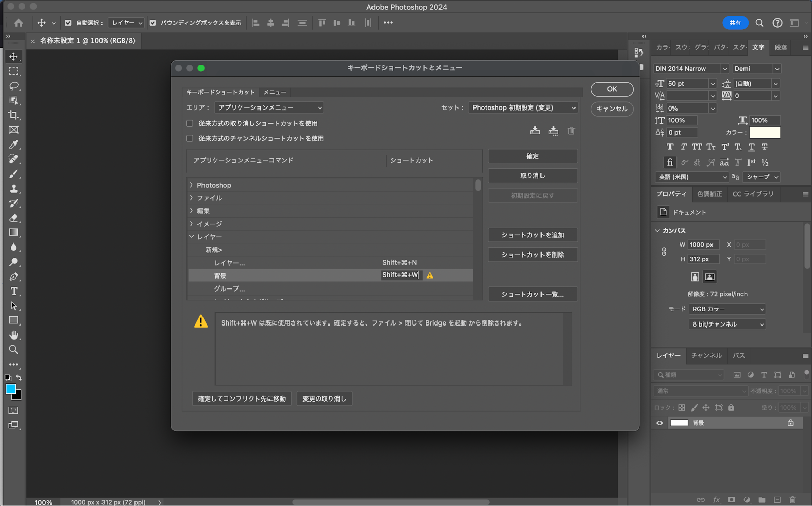This screenshot has height=506, width=812.
Task: Toggle the Auto-Select checkbox
Action: tap(68, 23)
